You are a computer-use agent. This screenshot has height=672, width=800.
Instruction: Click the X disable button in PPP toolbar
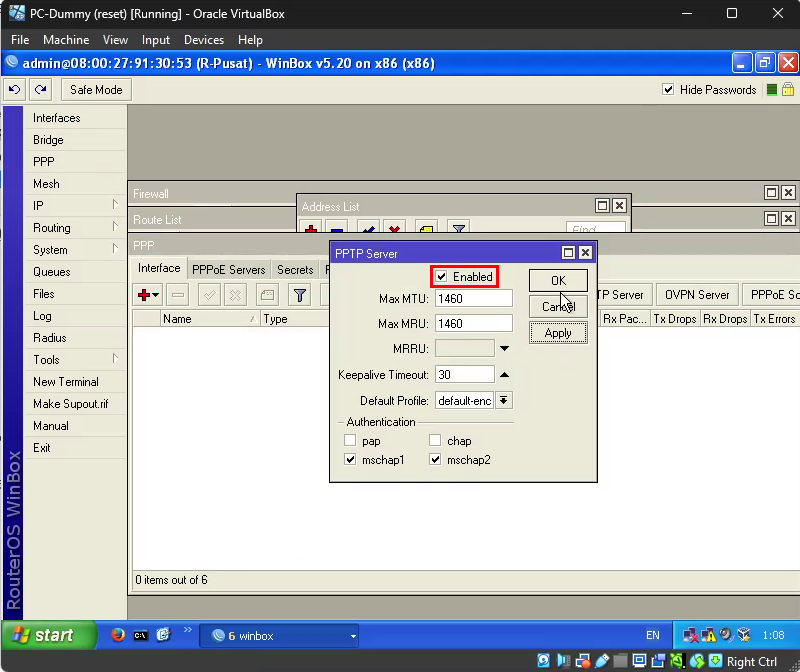(x=235, y=295)
